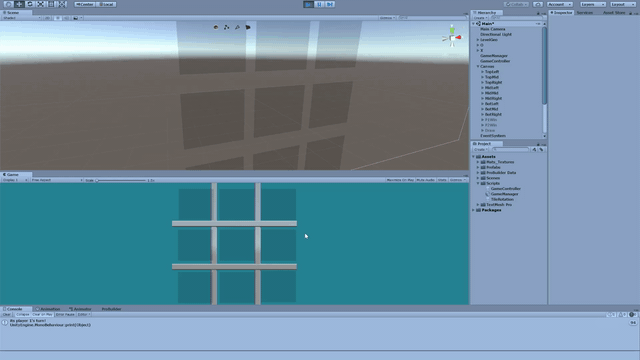Select the combined Transform tool
This screenshot has height=360, width=640.
click(x=62, y=4)
